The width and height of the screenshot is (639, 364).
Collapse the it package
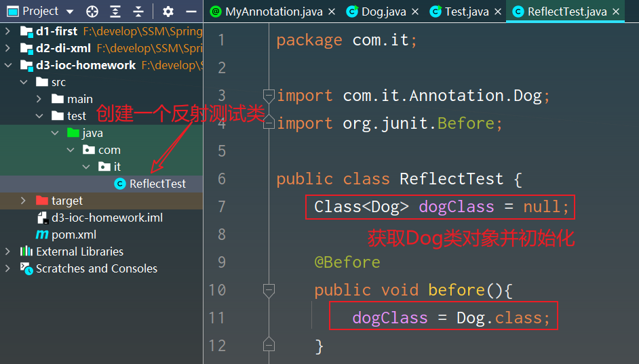[x=86, y=167]
